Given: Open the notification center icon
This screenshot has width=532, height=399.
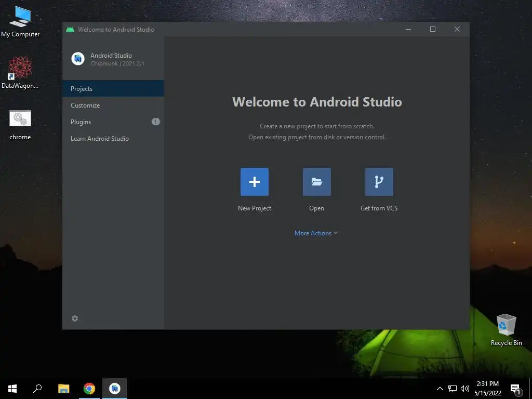Looking at the screenshot, I should pyautogui.click(x=516, y=389).
